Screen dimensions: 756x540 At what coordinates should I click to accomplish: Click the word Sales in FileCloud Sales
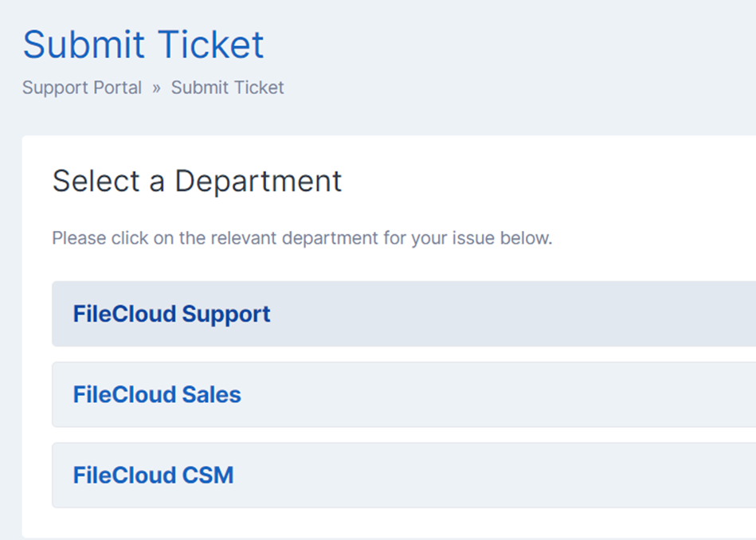click(x=212, y=394)
